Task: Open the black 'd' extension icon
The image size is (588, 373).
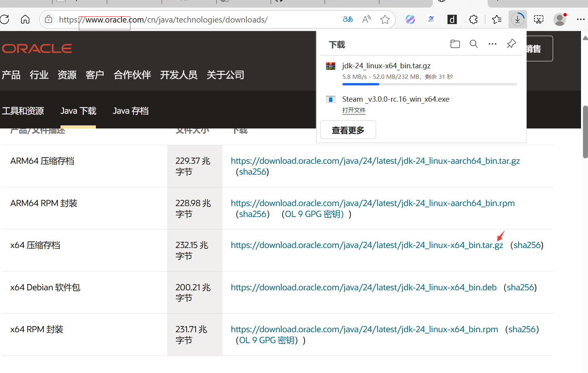Action: pos(452,19)
